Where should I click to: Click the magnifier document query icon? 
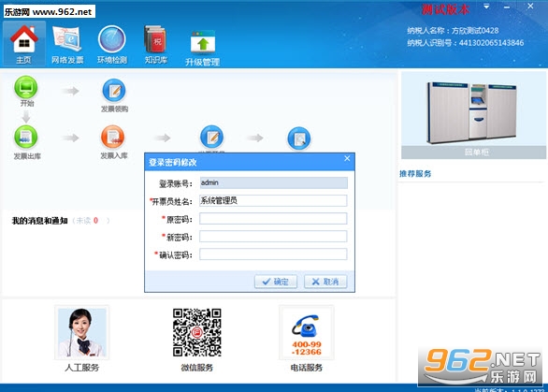pyautogui.click(x=299, y=138)
